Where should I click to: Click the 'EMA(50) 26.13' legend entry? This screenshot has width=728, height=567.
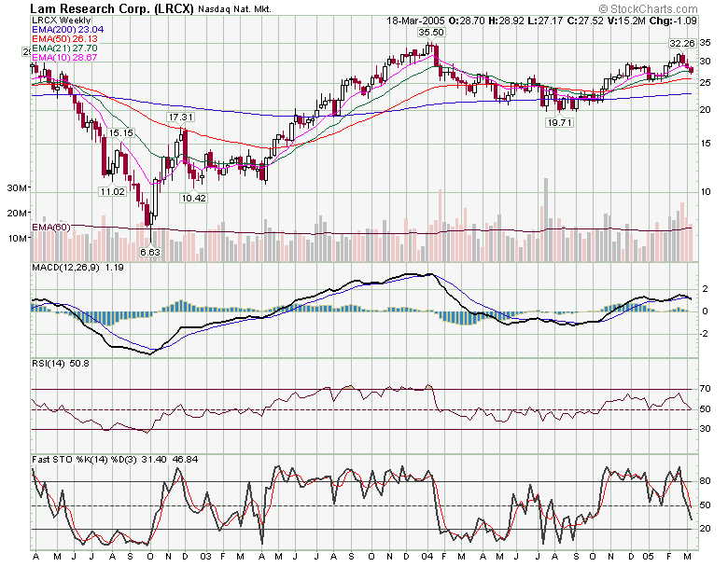point(65,39)
